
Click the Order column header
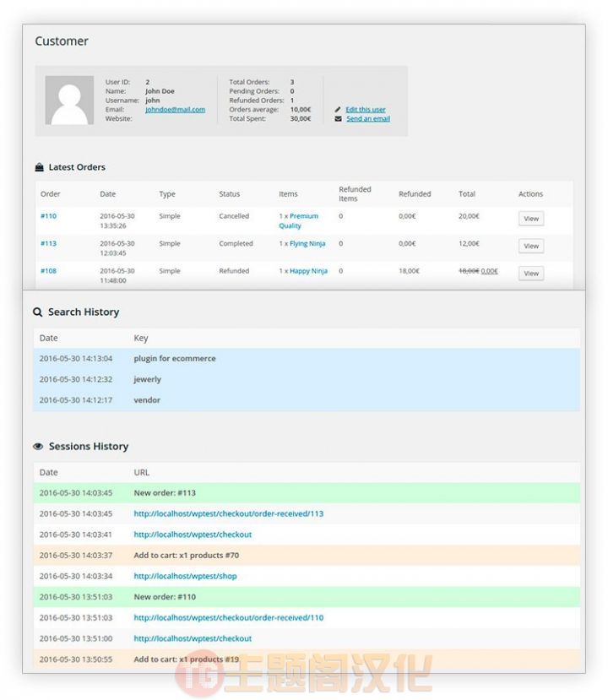[50, 193]
